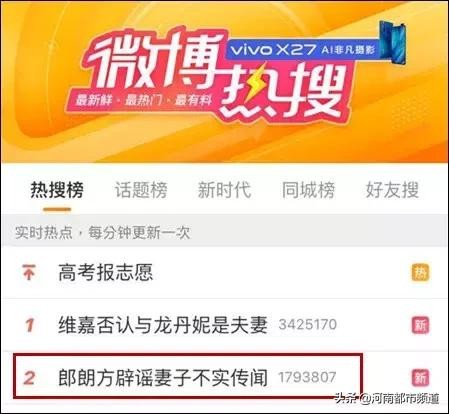The height and width of the screenshot is (414, 449).
Task: Tap the pinned top arrow icon
Action: pos(29,272)
